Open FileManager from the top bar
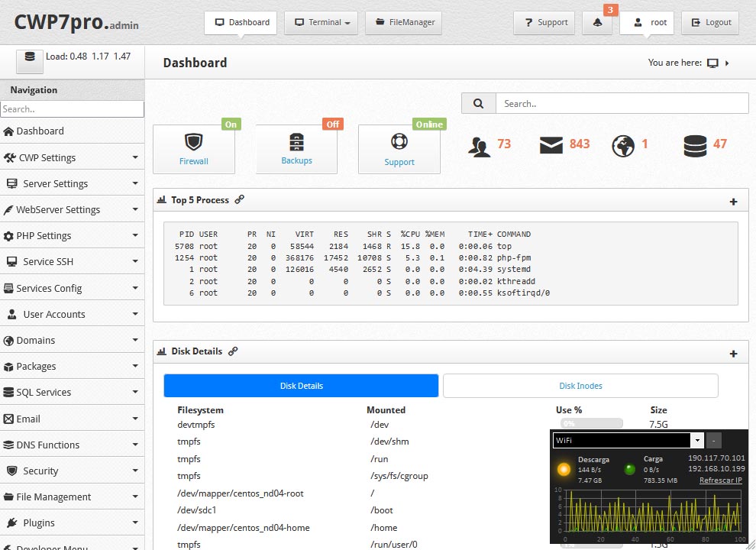Image resolution: width=756 pixels, height=550 pixels. pos(403,23)
